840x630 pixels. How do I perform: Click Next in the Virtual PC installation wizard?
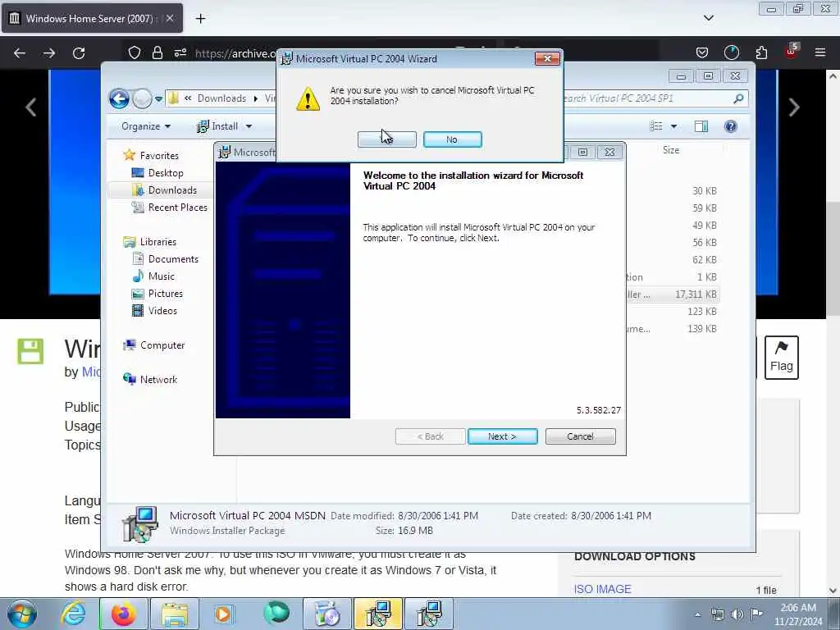coord(502,436)
